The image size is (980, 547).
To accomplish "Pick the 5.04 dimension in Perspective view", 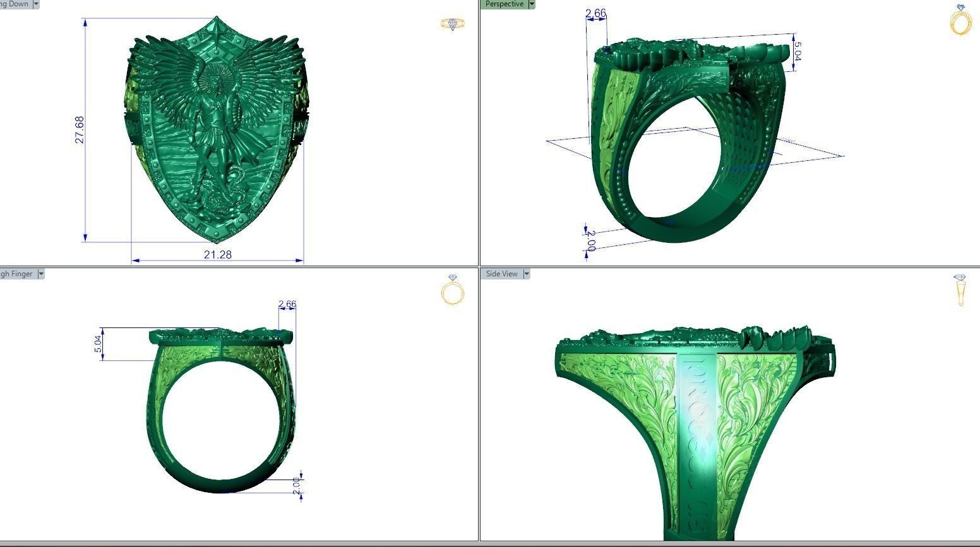I will pyautogui.click(x=797, y=51).
